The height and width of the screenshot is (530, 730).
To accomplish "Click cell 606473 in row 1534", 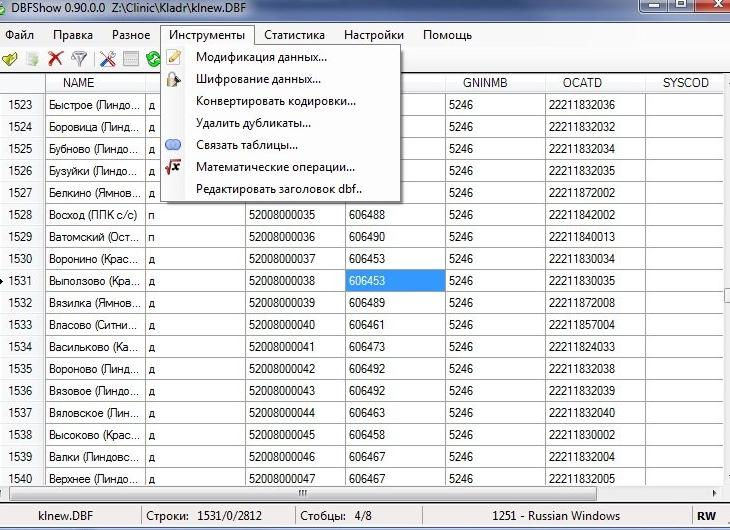I will 395,347.
